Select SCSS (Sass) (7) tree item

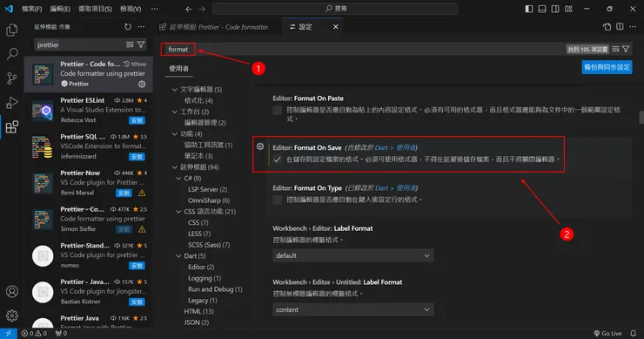coord(209,245)
